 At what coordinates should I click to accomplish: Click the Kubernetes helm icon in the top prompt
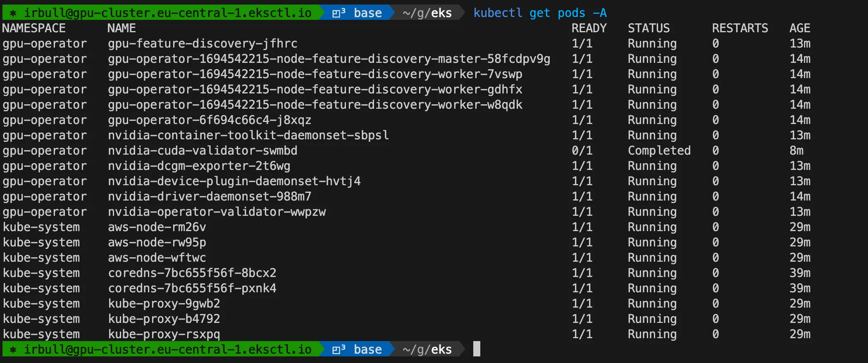(x=13, y=13)
